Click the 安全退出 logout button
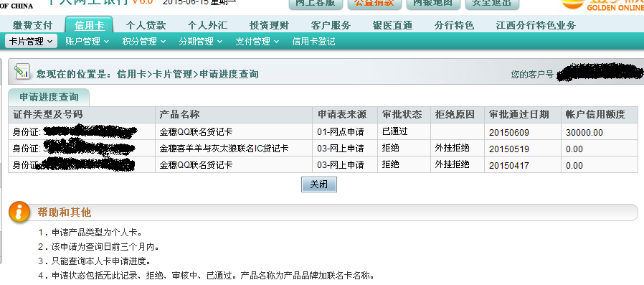The height and width of the screenshot is (285, 644). coord(492,3)
